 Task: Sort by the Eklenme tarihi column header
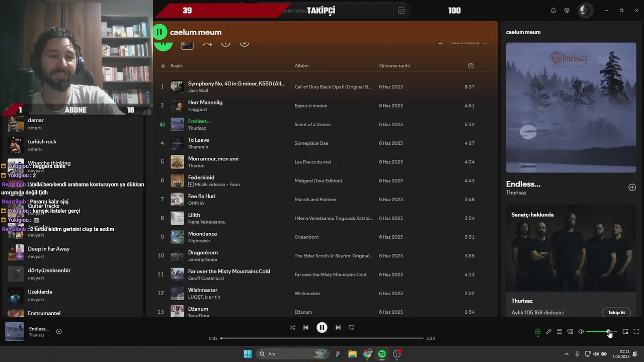[x=394, y=66]
